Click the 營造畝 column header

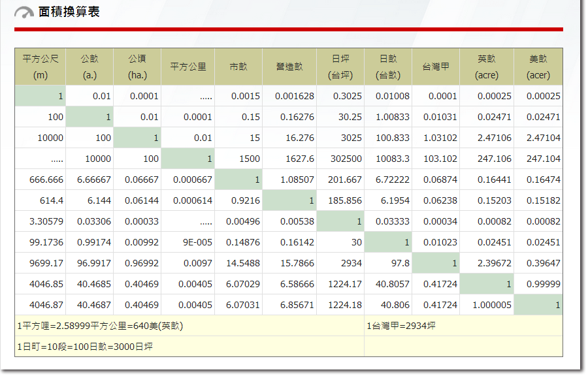[x=289, y=67]
